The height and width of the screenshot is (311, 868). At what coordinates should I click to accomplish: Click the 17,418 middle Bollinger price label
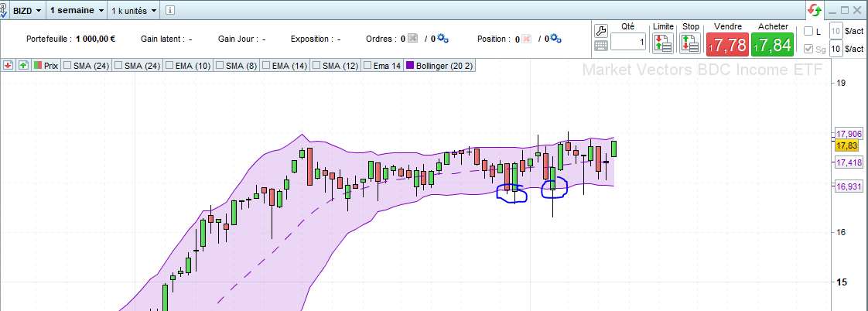coord(848,162)
